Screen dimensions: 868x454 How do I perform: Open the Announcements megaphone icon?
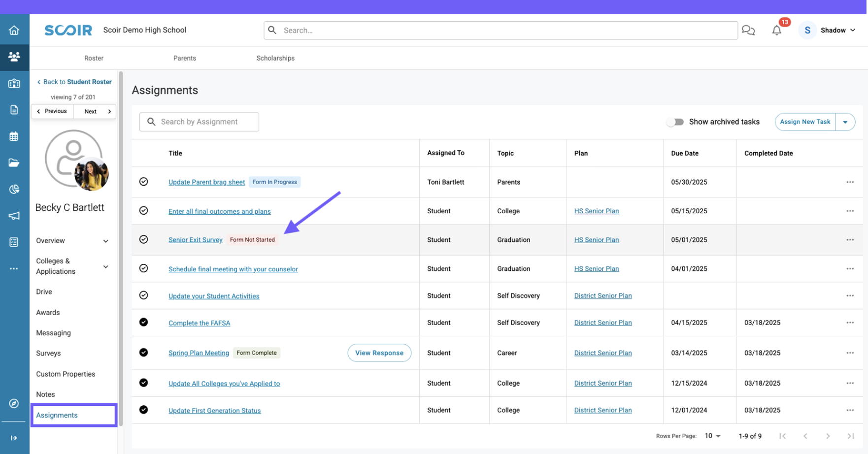click(14, 216)
